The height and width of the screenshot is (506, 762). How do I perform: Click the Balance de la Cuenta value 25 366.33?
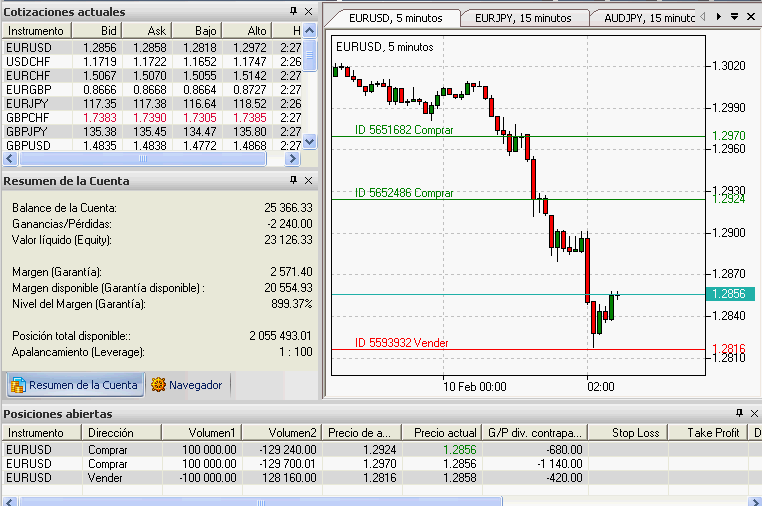[x=288, y=208]
